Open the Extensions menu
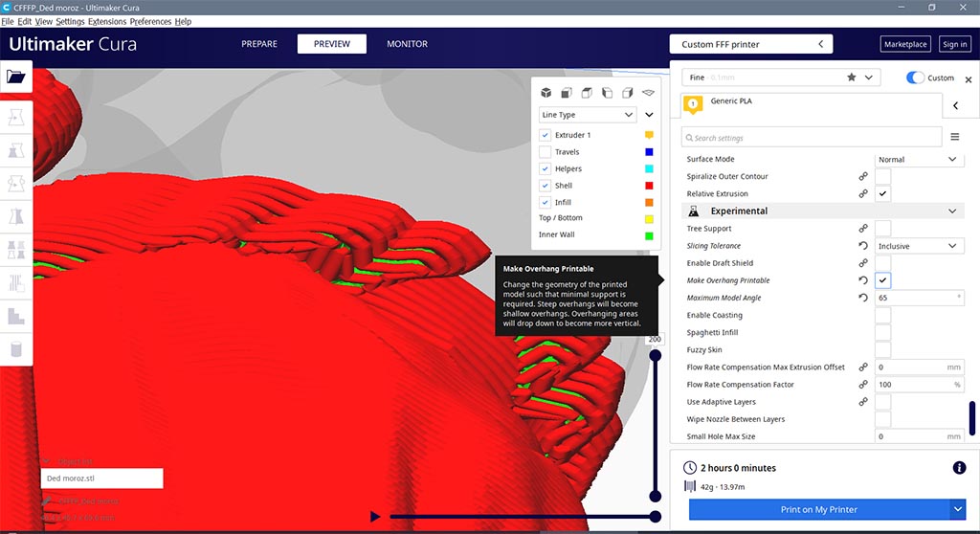The width and height of the screenshot is (980, 534). coord(106,21)
